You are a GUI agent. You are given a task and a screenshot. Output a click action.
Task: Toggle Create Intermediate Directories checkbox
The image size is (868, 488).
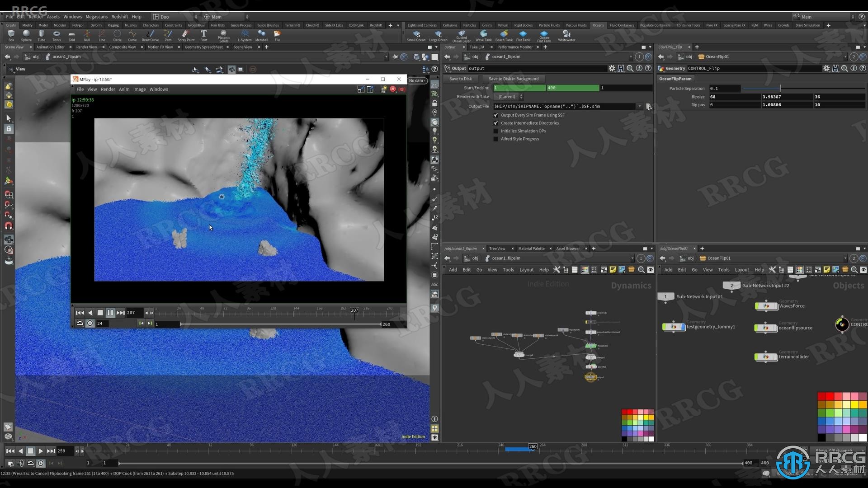[x=496, y=123]
